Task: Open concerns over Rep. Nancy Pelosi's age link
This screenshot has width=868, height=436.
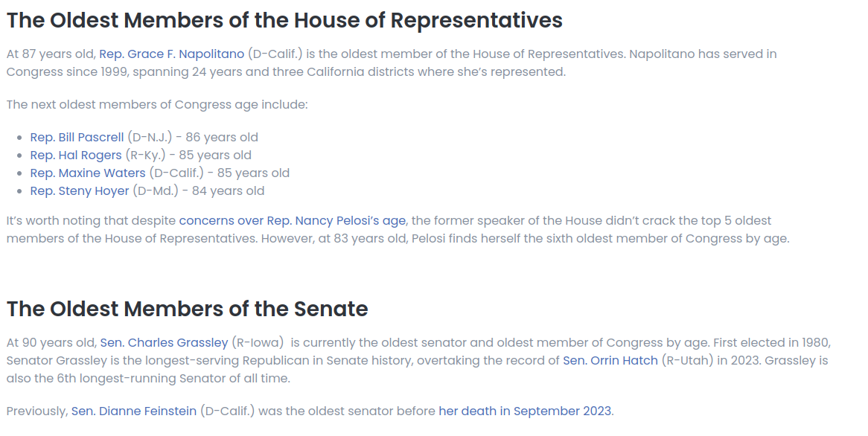Action: [293, 221]
